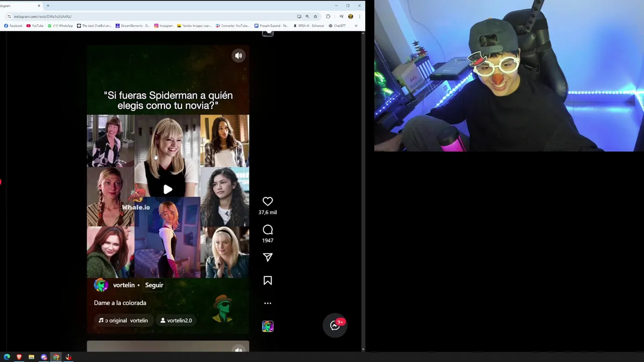Open the tagged vortelin2.0 account
The image size is (644, 362).
176,320
